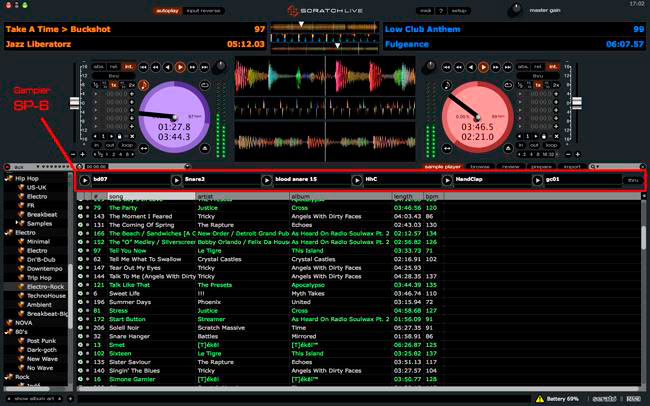Image resolution: width=650 pixels, height=406 pixels.
Task: Collapse the Hip Hop crate
Action: [x=8, y=178]
